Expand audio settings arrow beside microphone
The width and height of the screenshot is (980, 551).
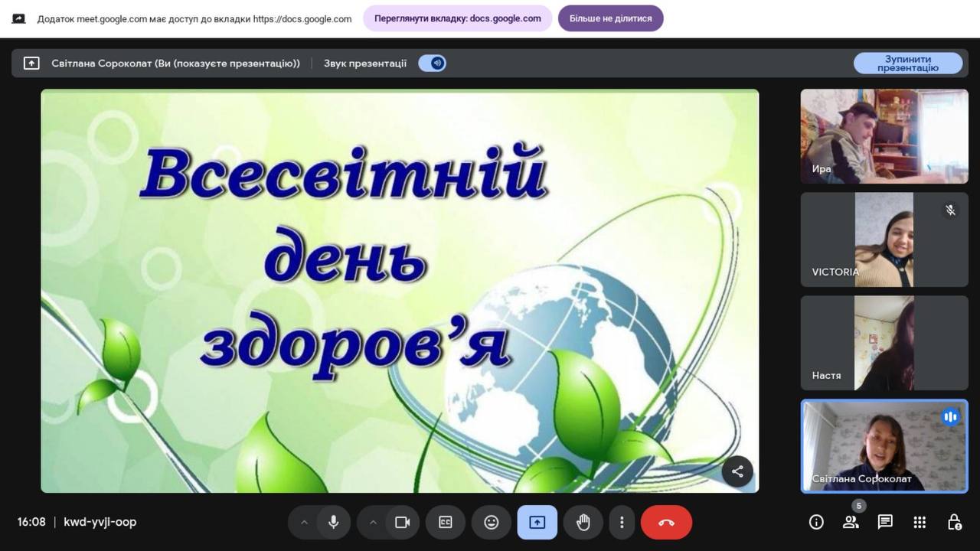304,522
